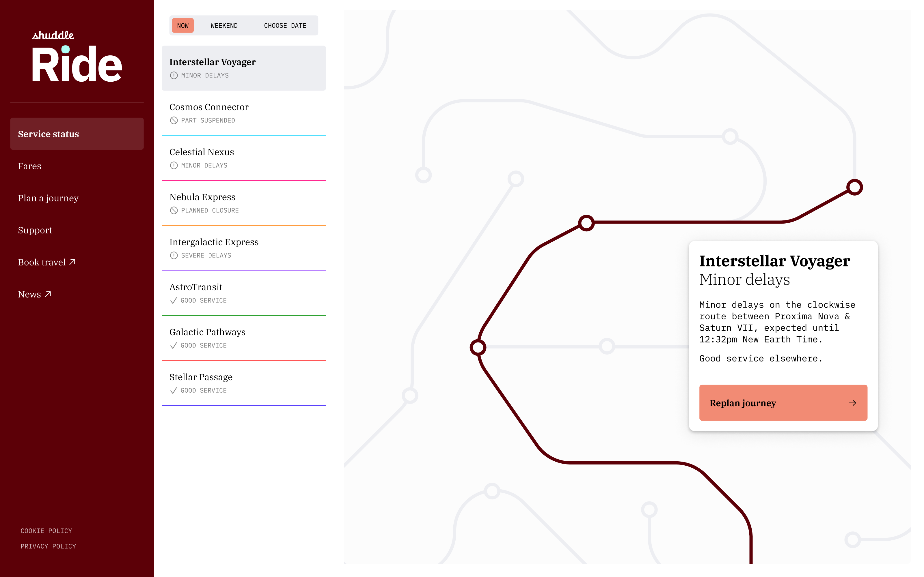Click the top-right station marker on the dark red line
This screenshot has width=924, height=577.
[x=854, y=187]
